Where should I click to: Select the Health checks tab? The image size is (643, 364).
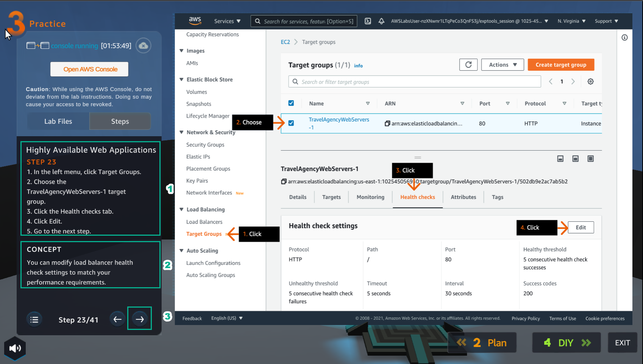[x=418, y=197]
